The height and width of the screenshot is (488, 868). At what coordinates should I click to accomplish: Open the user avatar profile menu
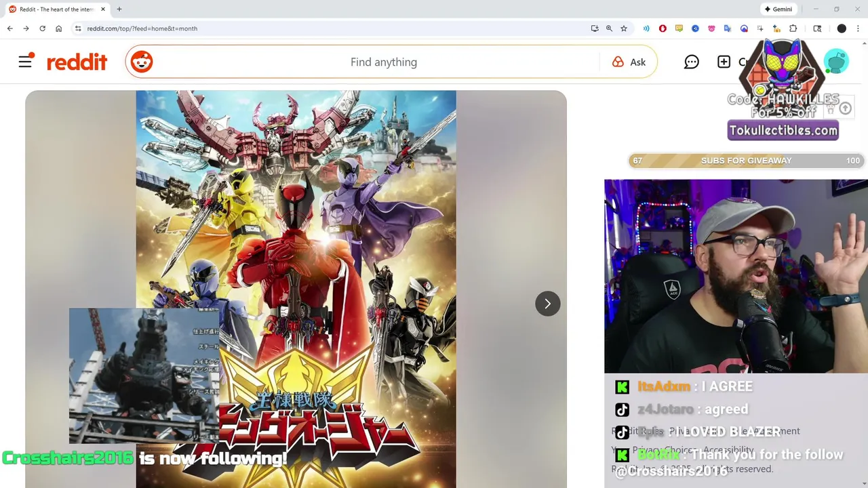tap(836, 62)
